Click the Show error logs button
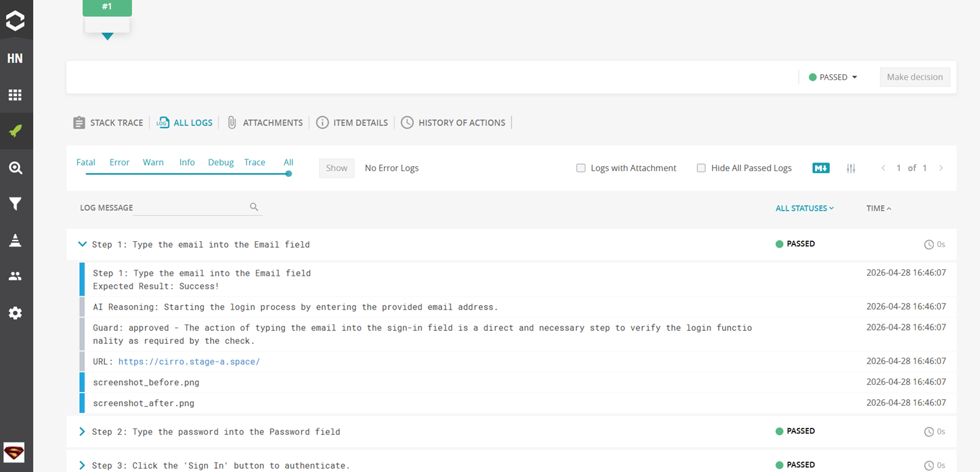 coord(337,168)
